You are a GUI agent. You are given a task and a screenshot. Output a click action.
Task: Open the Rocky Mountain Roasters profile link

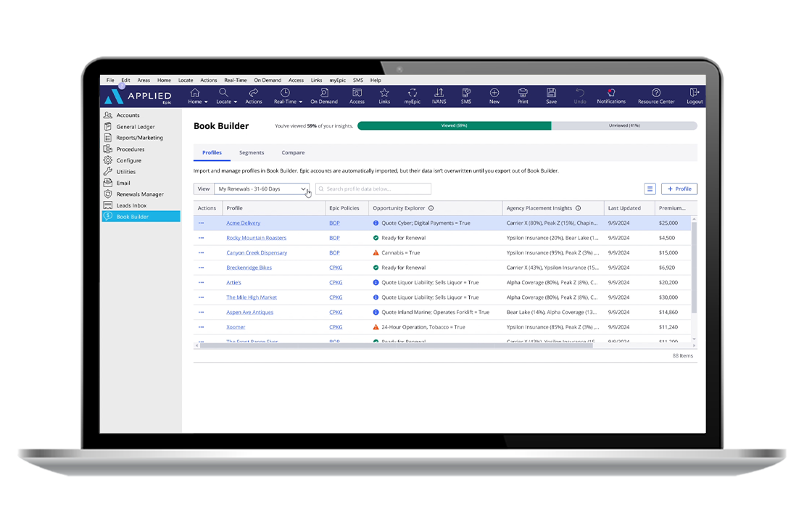click(x=257, y=239)
